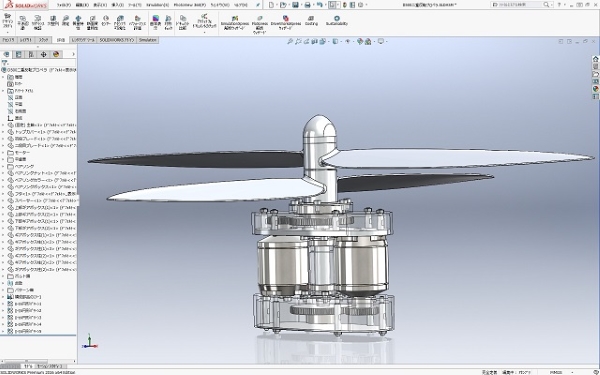This screenshot has height=375, width=600.
Task: Open the Sustainability tool in the ribbon
Action: 337,21
